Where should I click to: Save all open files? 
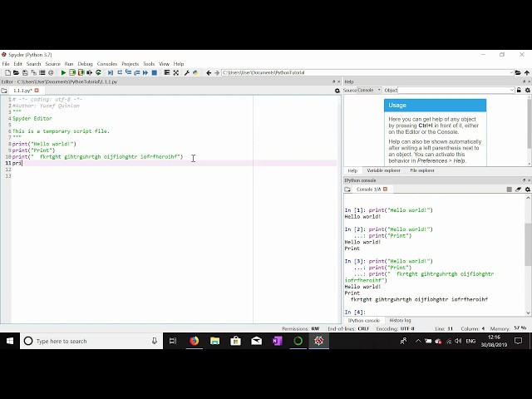33,72
